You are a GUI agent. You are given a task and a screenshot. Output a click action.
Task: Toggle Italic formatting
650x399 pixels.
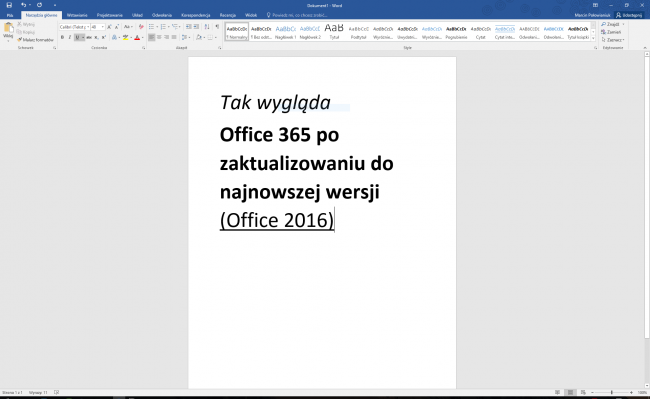click(x=70, y=38)
